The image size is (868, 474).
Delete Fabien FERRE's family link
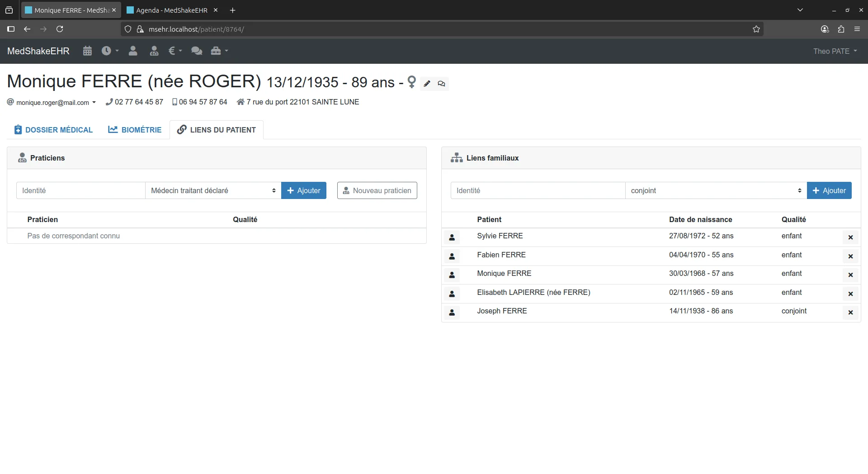pos(850,256)
